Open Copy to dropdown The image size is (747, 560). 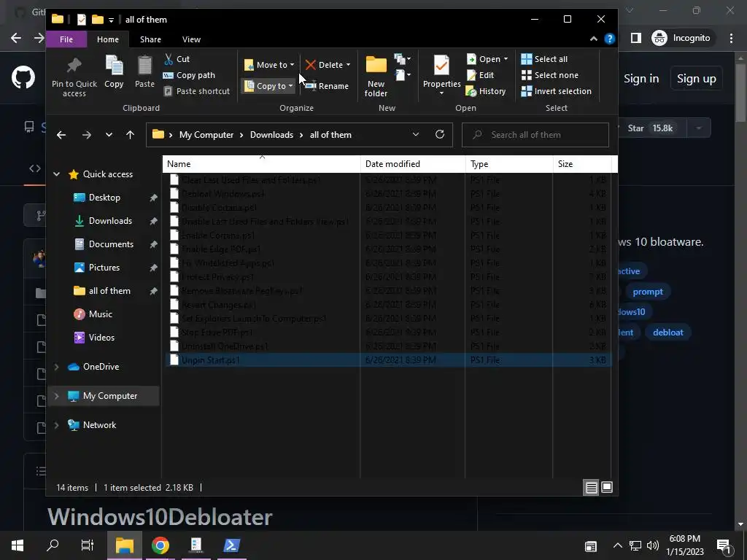tap(268, 86)
